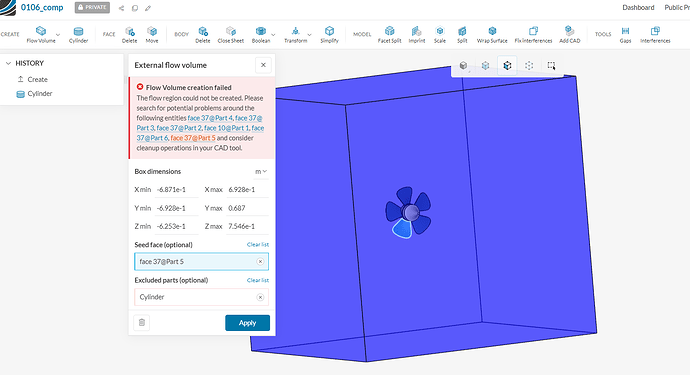
Task: Click the Seed face selection field
Action: [x=201, y=261]
